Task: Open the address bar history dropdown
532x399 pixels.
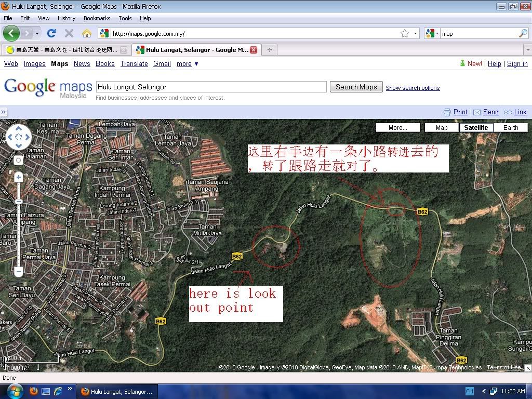Action: click(x=415, y=33)
